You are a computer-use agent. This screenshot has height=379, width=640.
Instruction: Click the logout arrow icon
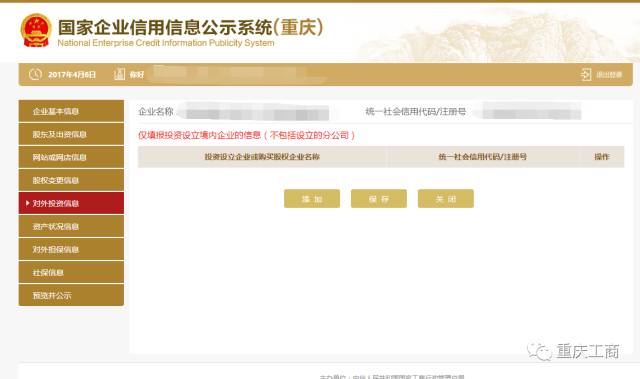[x=586, y=74]
